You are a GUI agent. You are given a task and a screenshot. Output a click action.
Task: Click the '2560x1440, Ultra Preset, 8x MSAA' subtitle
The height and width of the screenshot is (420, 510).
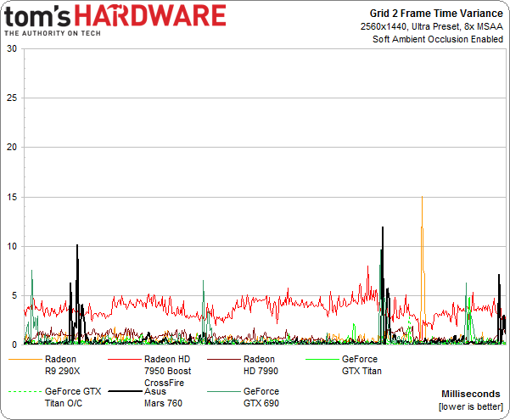tap(432, 26)
